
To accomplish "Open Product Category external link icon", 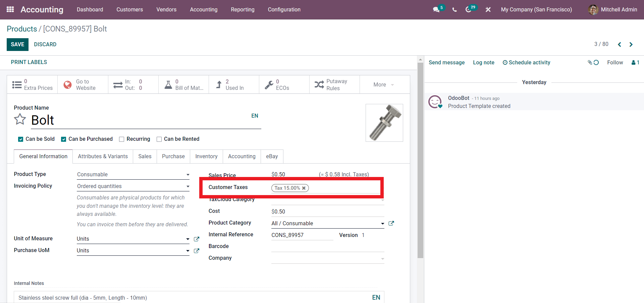I will [391, 223].
